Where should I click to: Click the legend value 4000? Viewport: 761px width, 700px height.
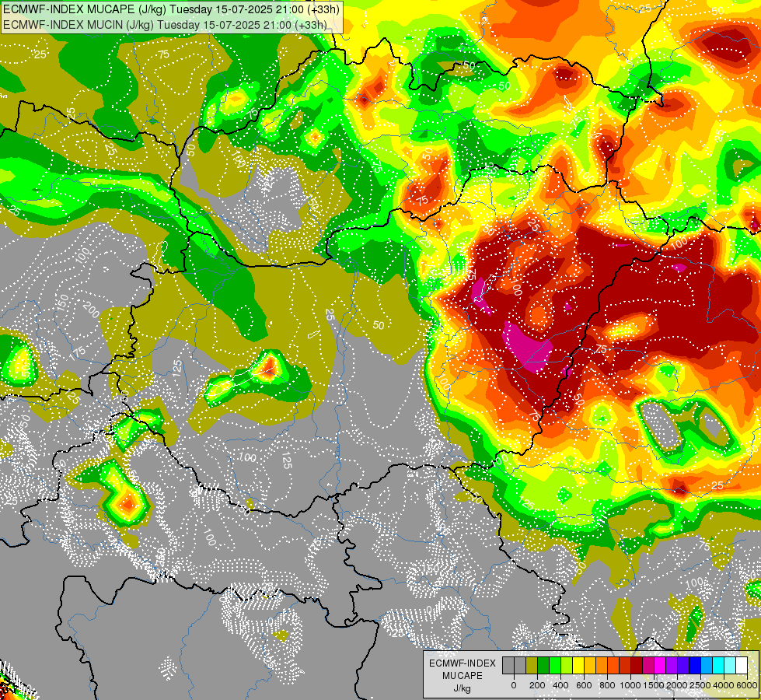724,685
